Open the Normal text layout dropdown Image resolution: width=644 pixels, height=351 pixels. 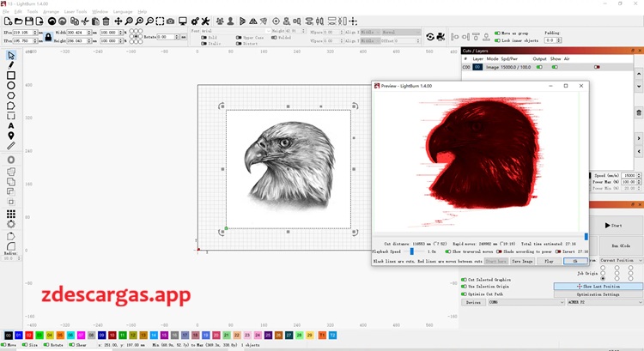click(x=401, y=32)
